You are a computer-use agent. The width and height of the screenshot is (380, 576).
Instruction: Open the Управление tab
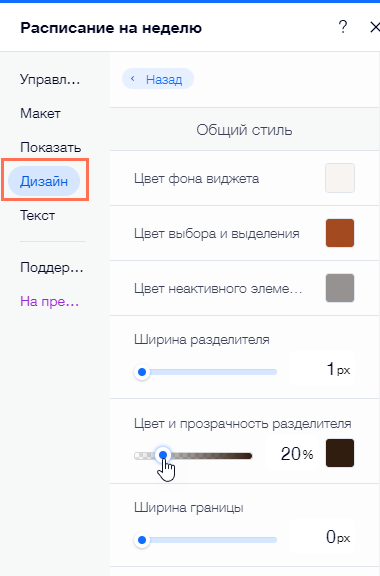50,79
